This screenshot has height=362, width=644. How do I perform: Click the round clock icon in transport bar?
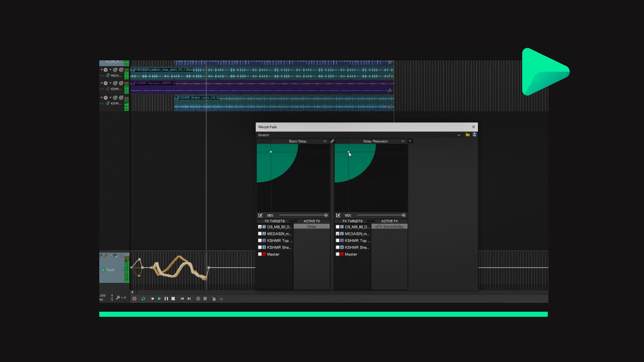[x=198, y=299]
